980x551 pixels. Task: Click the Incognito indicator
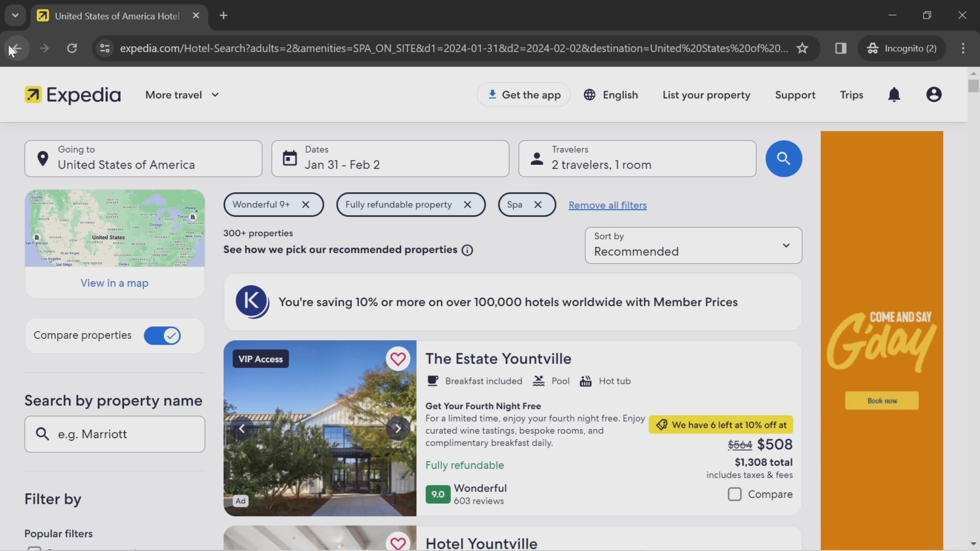(x=901, y=48)
